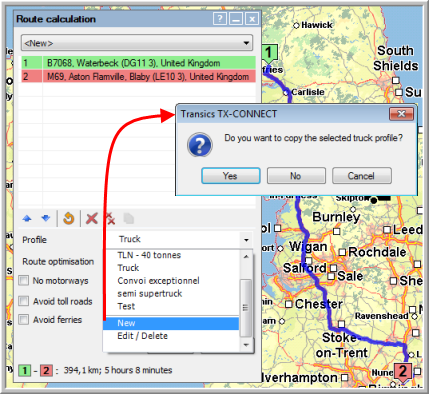
Task: Confirm copying profile with Yes button
Action: (231, 176)
